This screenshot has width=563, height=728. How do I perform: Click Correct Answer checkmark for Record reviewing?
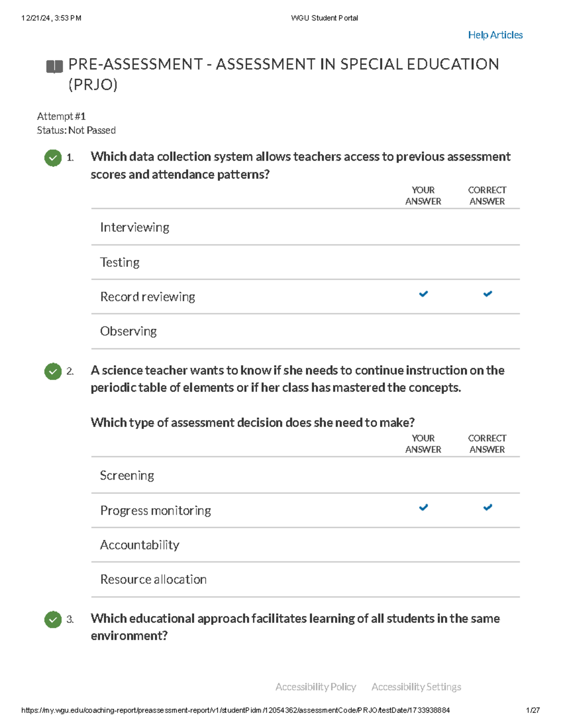pos(487,294)
